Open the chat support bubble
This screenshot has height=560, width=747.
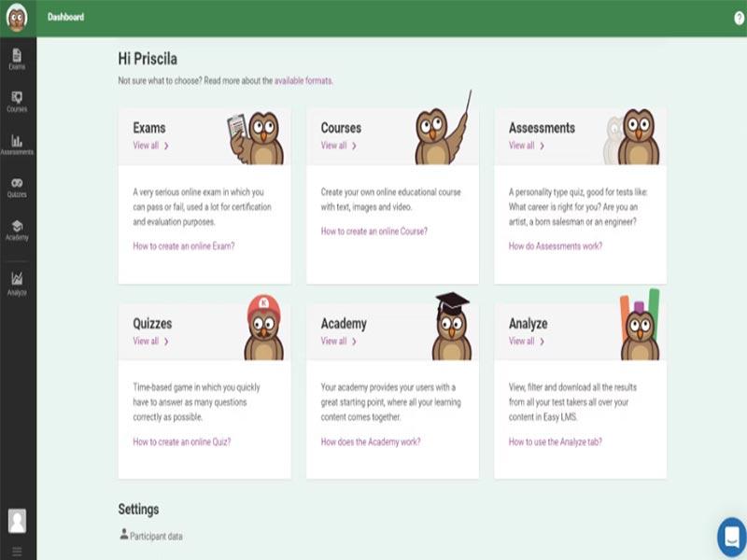732,538
